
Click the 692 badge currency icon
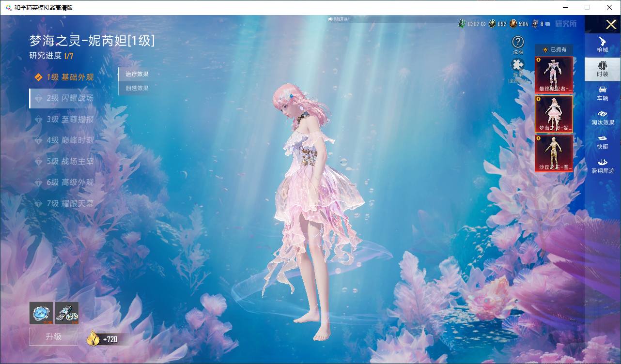[x=492, y=23]
